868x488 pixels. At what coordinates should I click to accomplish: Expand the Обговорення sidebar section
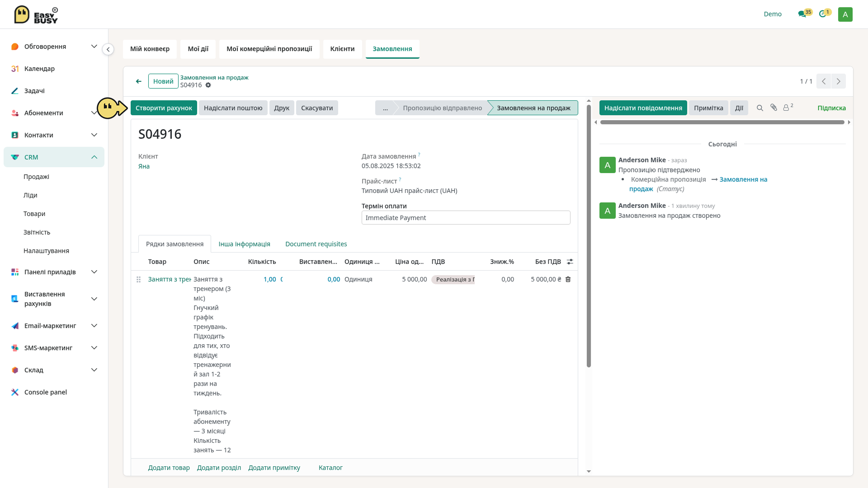[94, 47]
